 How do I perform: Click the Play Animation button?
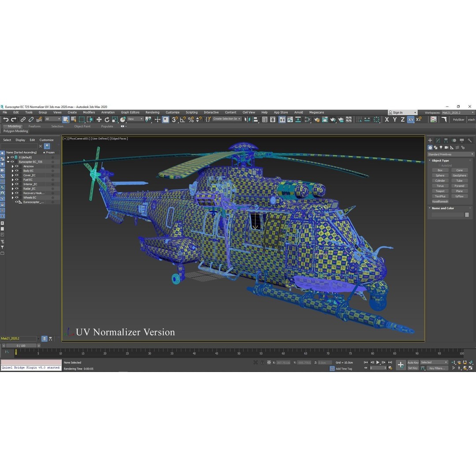click(378, 362)
